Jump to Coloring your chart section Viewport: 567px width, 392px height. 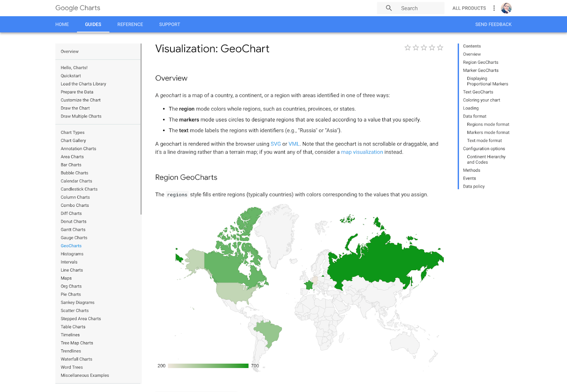(481, 100)
